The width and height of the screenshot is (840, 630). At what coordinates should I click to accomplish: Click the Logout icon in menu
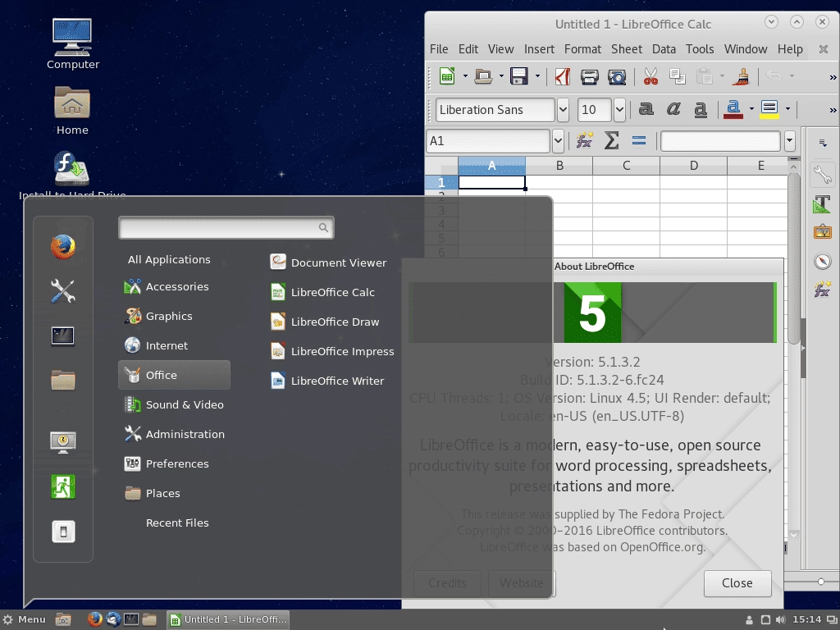[63, 487]
